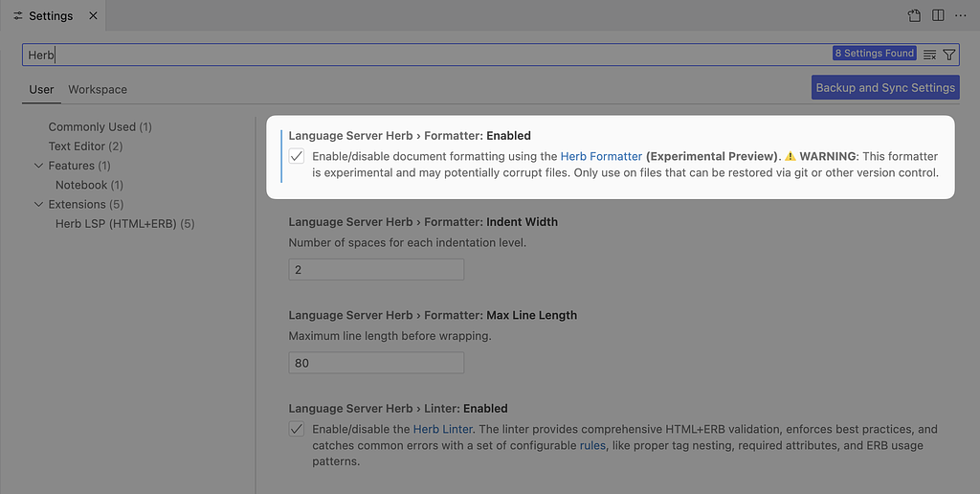
Task: Select Commonly Used (1) in tree
Action: pos(100,127)
